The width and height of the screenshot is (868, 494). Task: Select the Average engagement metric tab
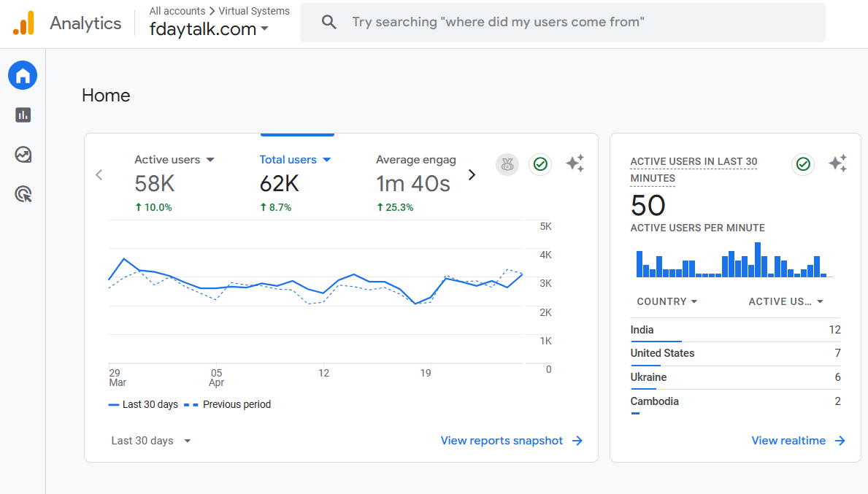point(415,160)
